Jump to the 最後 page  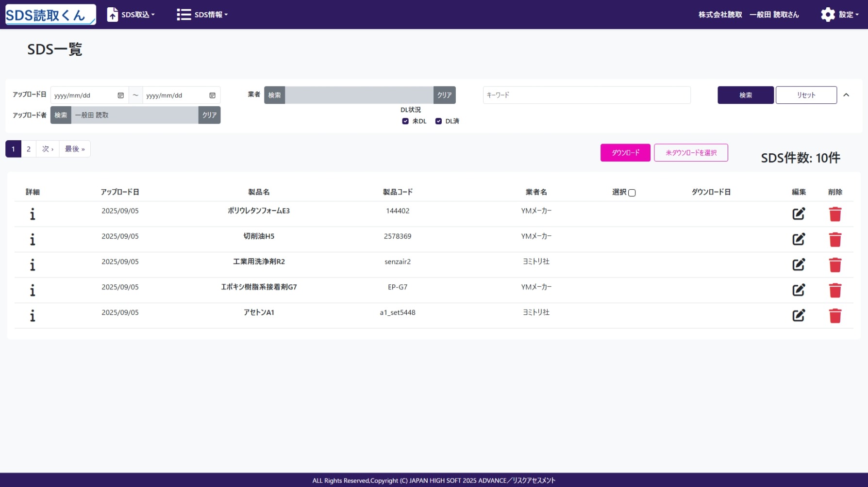point(75,149)
